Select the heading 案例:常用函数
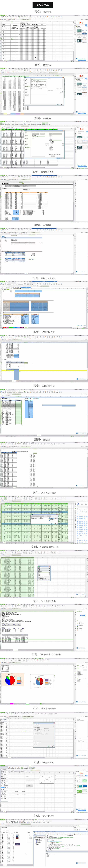 43,225
